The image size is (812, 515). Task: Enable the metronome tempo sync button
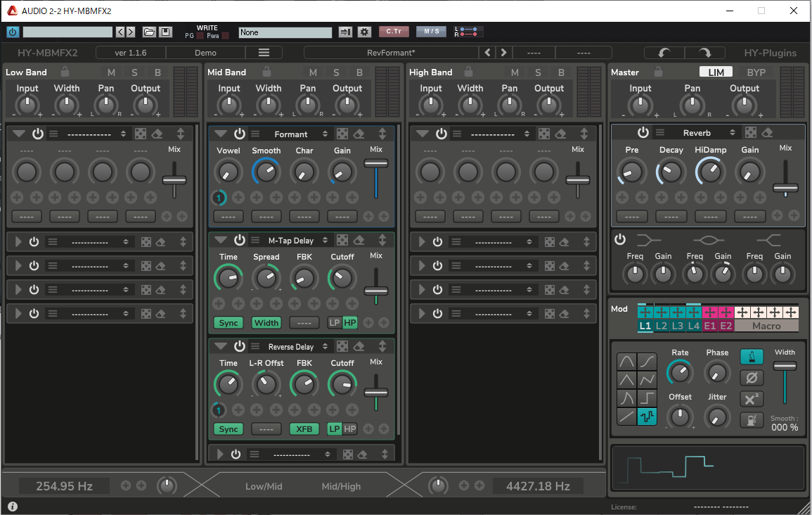(752, 357)
